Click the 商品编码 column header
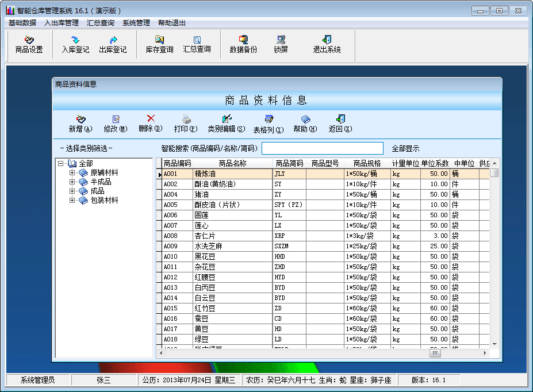This screenshot has width=533, height=392. point(177,163)
